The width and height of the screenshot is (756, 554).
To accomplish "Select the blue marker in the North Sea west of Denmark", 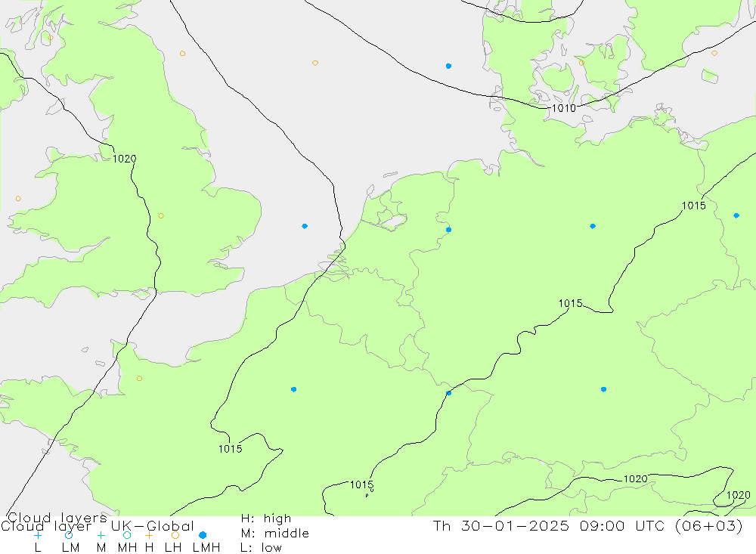I will click(x=449, y=66).
